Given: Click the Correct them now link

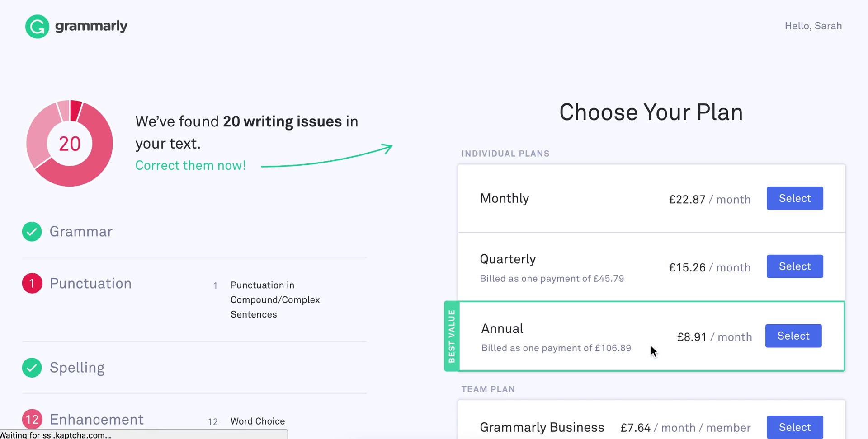Looking at the screenshot, I should [x=191, y=165].
